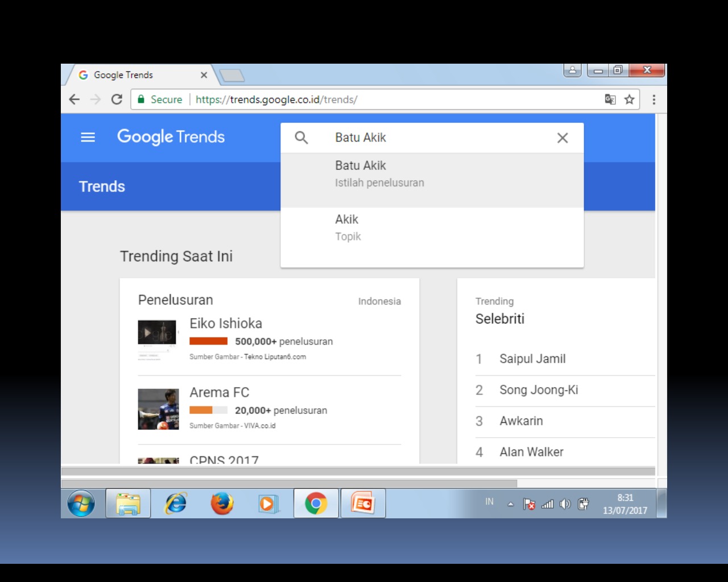Click the Eiko Ishioka search volume bar

click(x=208, y=341)
